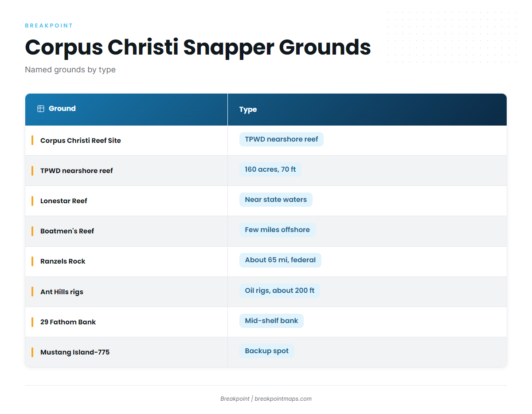Viewport: 532px width, 414px height.
Task: Select the Oil rigs, about 200 ft tag
Action: 280,291
